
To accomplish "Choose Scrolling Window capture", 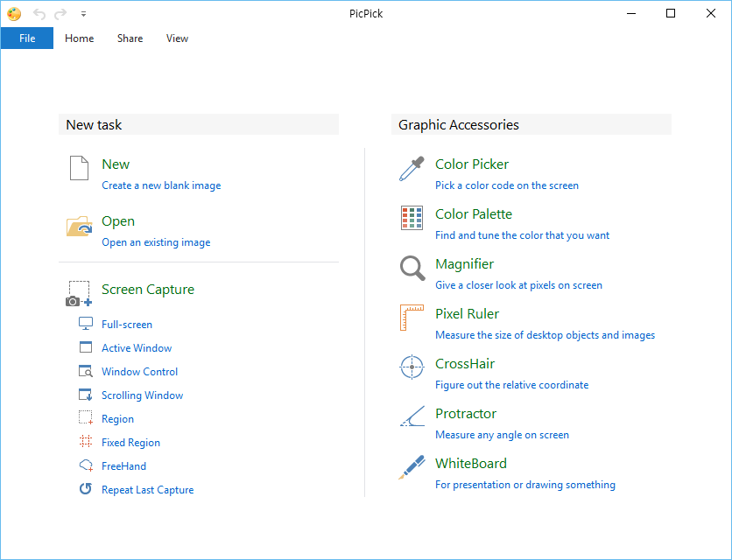I will [142, 395].
